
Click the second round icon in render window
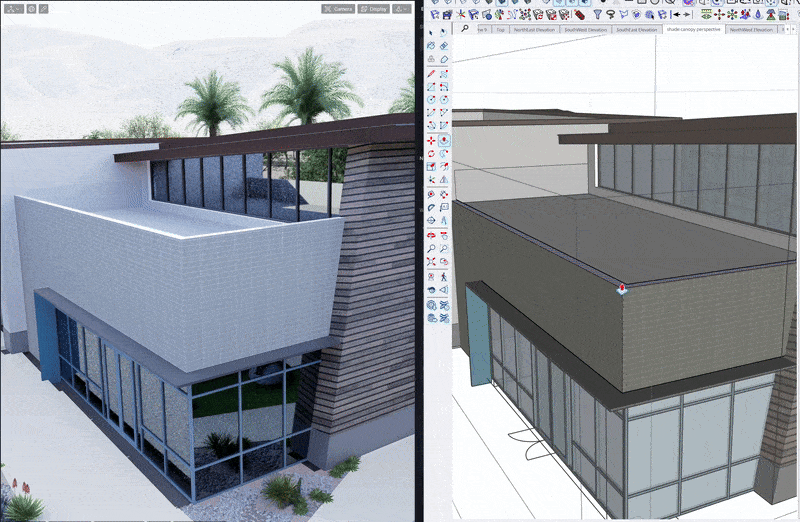[32, 9]
